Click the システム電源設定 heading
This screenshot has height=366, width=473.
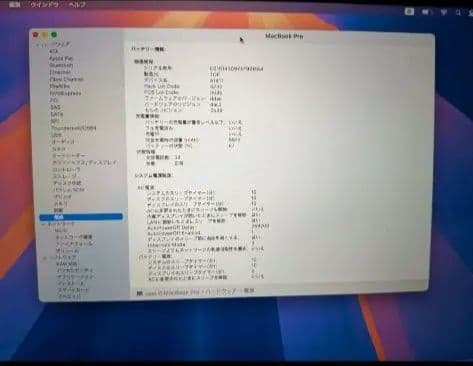click(153, 175)
